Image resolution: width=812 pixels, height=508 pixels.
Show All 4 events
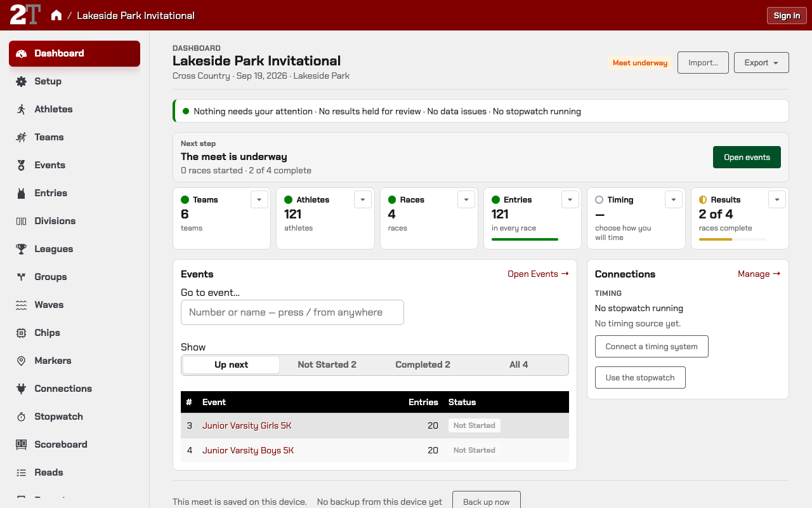(x=518, y=364)
